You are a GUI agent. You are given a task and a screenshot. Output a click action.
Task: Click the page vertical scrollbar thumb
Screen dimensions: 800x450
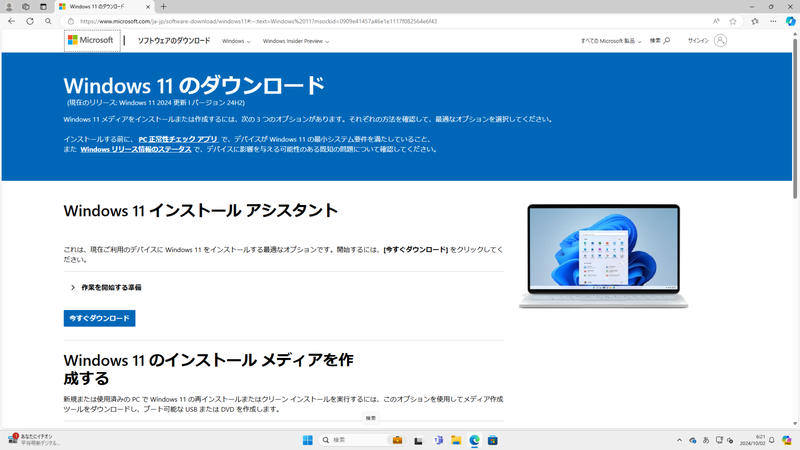pos(795,117)
